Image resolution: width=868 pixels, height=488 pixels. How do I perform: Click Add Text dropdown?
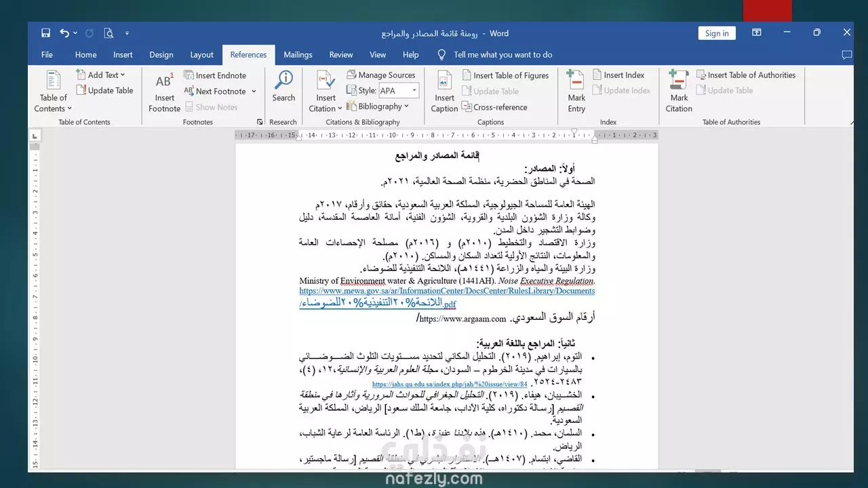pyautogui.click(x=101, y=75)
